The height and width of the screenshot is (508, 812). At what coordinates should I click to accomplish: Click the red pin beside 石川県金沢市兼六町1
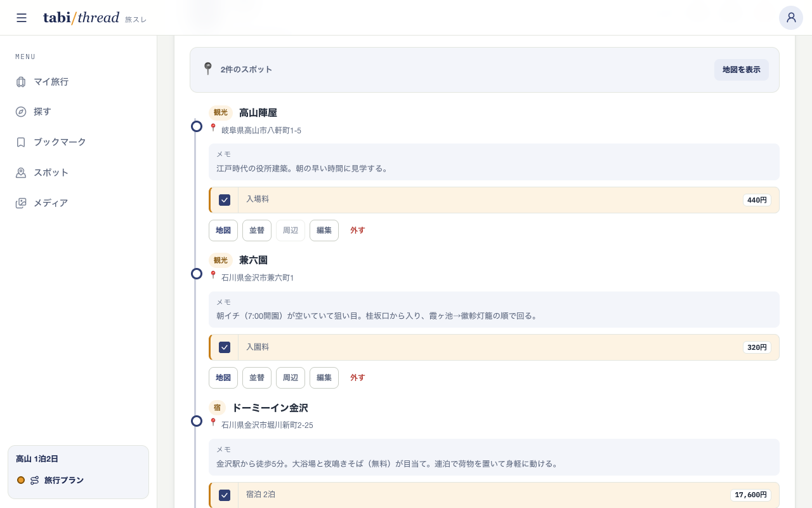coord(213,275)
